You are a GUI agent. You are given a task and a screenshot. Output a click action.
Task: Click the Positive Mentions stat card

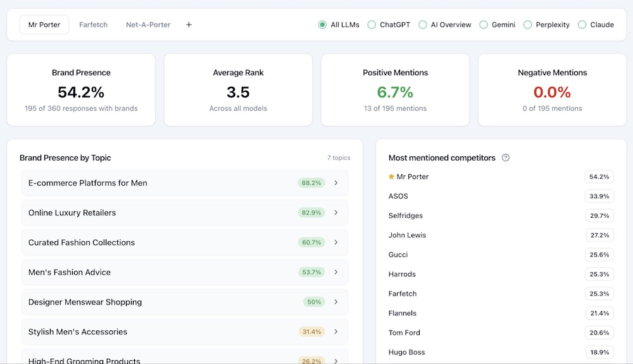[x=395, y=90]
